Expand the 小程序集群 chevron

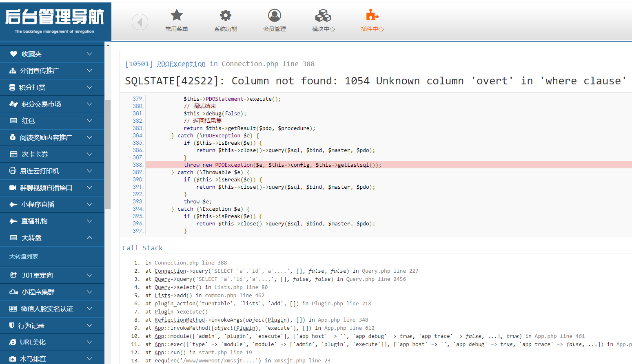89,292
